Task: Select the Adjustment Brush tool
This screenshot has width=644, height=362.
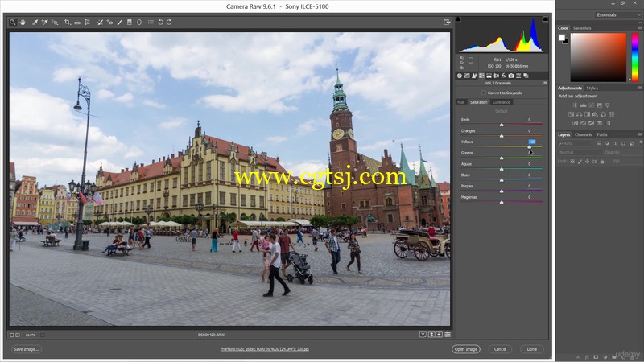Action: click(119, 23)
